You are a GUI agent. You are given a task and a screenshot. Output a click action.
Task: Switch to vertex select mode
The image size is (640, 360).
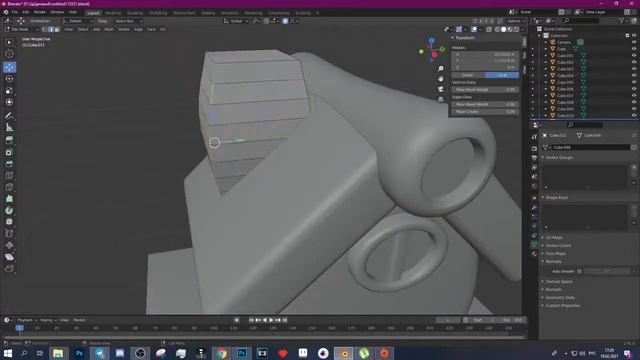(x=45, y=29)
